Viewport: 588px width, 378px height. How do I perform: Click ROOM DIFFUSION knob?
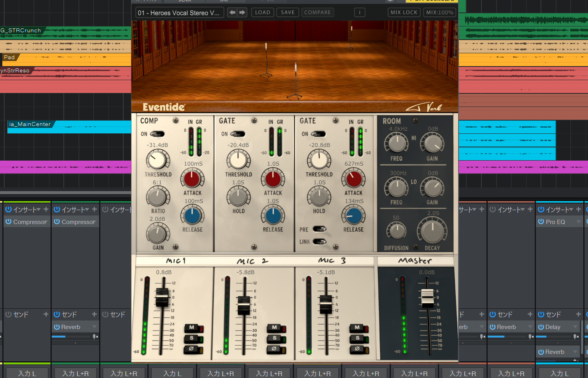click(x=396, y=231)
